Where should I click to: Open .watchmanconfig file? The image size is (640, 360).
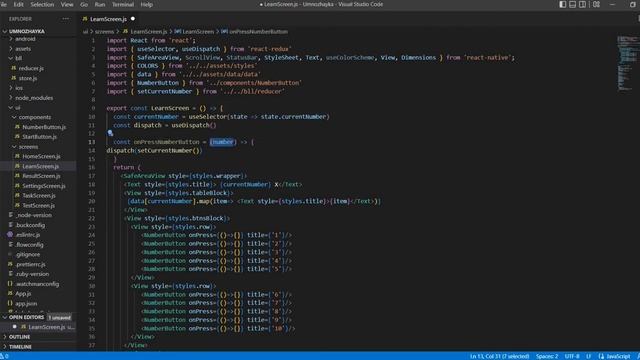pyautogui.click(x=38, y=284)
